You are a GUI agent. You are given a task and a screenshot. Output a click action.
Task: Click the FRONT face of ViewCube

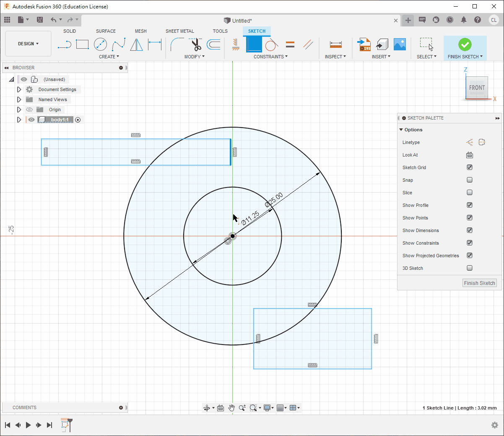[x=477, y=88]
